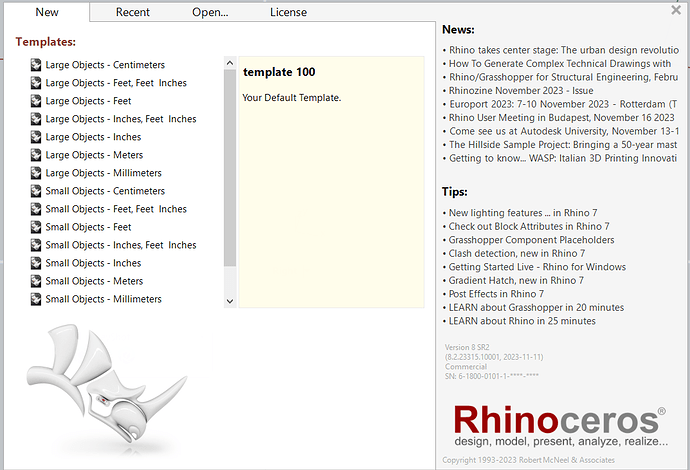This screenshot has width=690, height=470.
Task: Open news: Rhino/Grasshopper for Structural Engineering
Action: coord(563,77)
